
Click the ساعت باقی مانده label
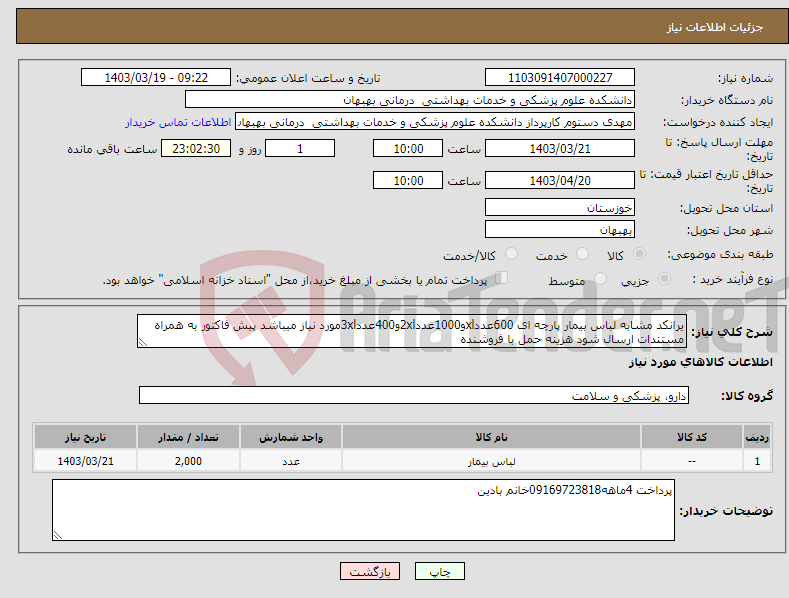[x=112, y=150]
